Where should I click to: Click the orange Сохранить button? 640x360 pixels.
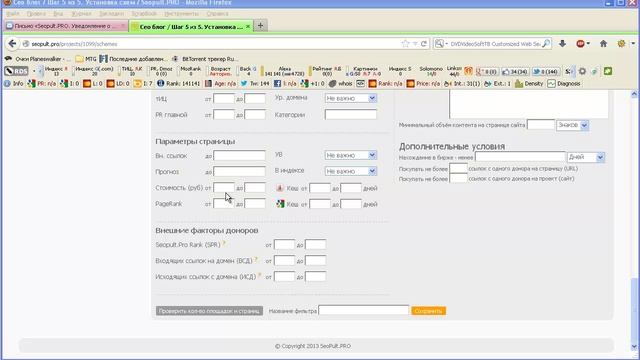(x=429, y=311)
